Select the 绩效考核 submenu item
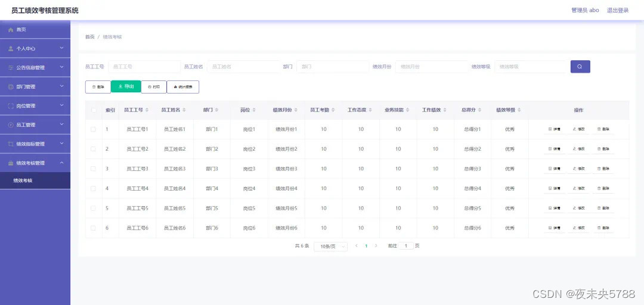 tap(35, 180)
